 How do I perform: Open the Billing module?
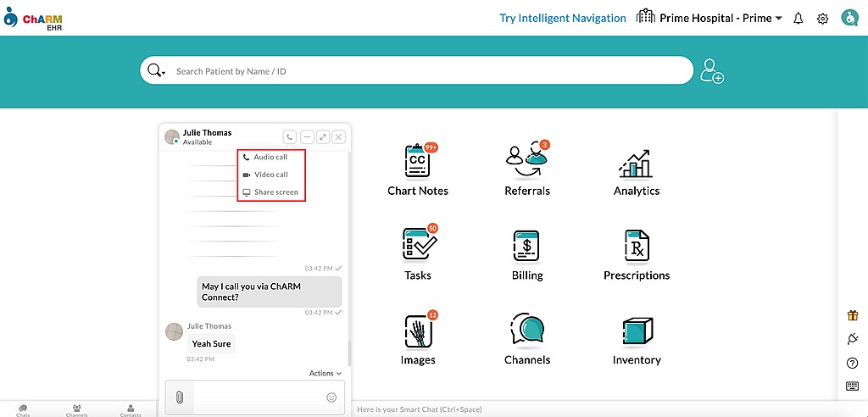pyautogui.click(x=526, y=246)
